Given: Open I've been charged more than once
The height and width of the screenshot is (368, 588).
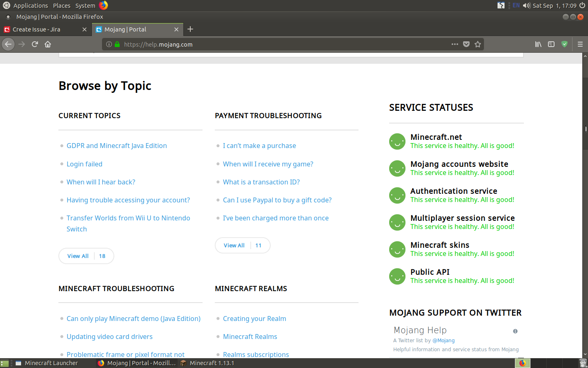Looking at the screenshot, I should [x=276, y=218].
